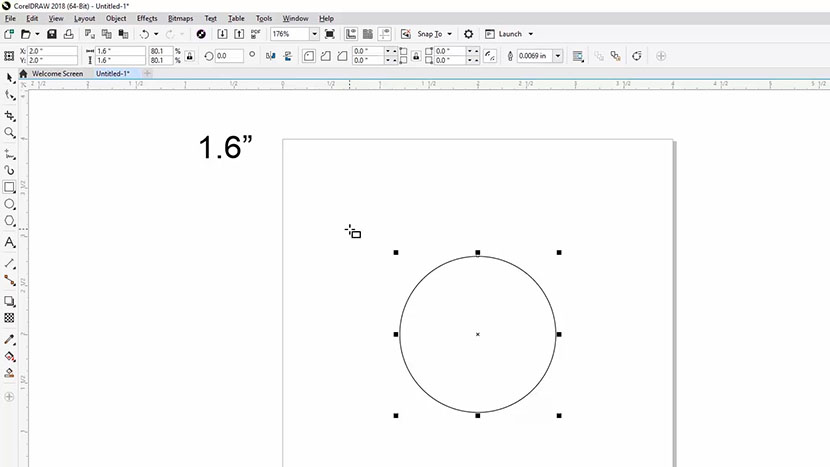
Task: Choose the Ellipse tool
Action: tap(10, 204)
